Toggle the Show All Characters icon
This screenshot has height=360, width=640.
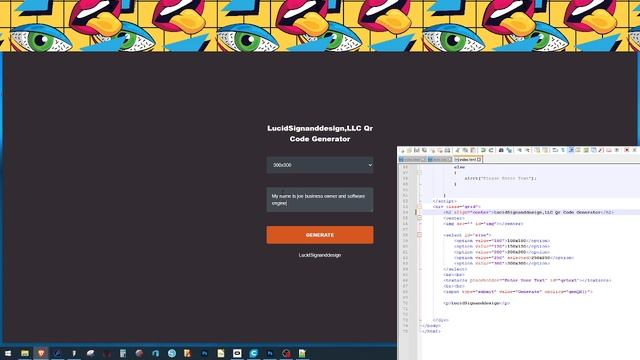[563, 150]
